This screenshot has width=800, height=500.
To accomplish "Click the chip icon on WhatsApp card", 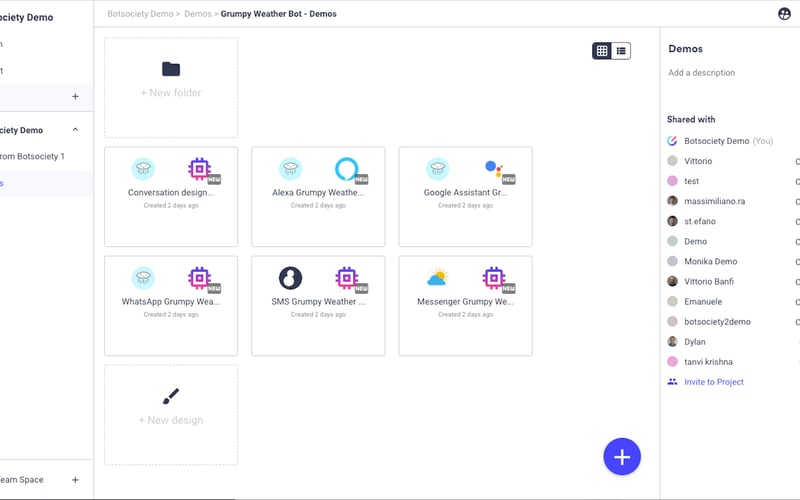I will pyautogui.click(x=199, y=278).
